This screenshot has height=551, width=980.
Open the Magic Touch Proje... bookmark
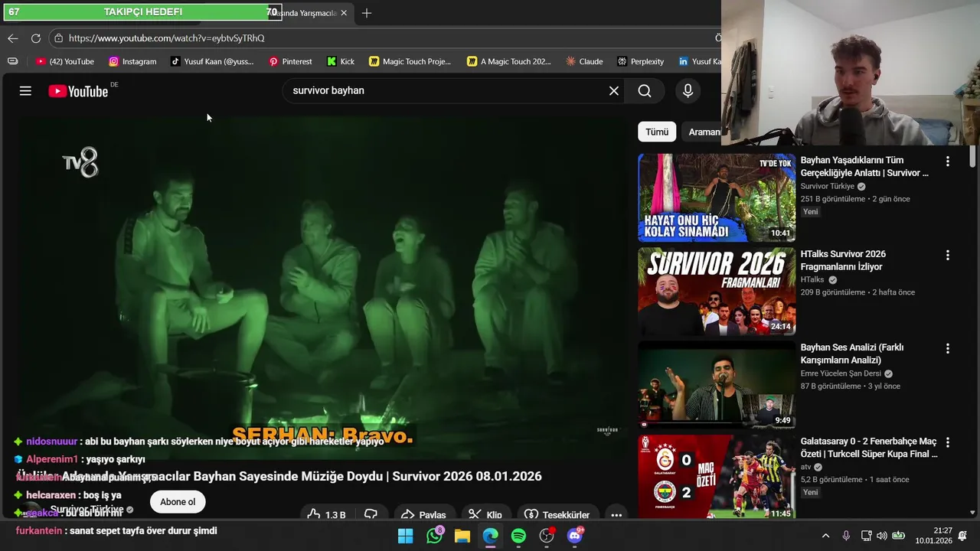point(410,61)
